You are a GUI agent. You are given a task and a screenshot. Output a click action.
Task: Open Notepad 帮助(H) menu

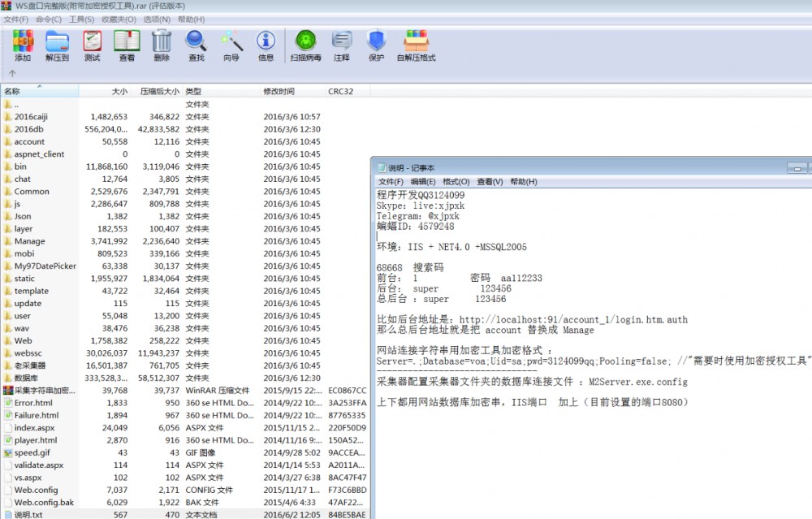(524, 182)
